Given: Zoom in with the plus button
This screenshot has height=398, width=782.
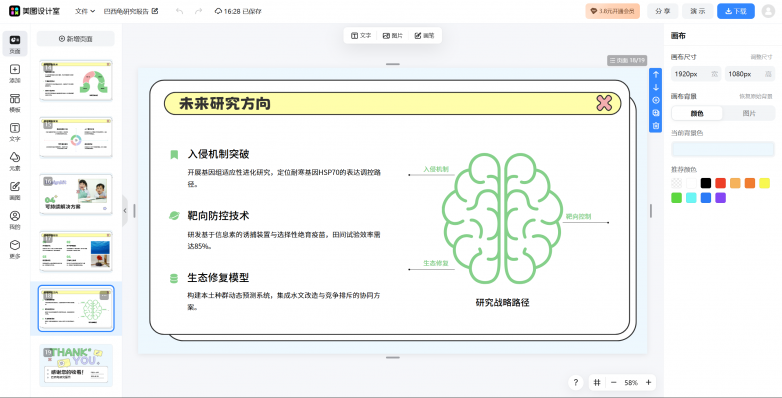Looking at the screenshot, I should [648, 383].
